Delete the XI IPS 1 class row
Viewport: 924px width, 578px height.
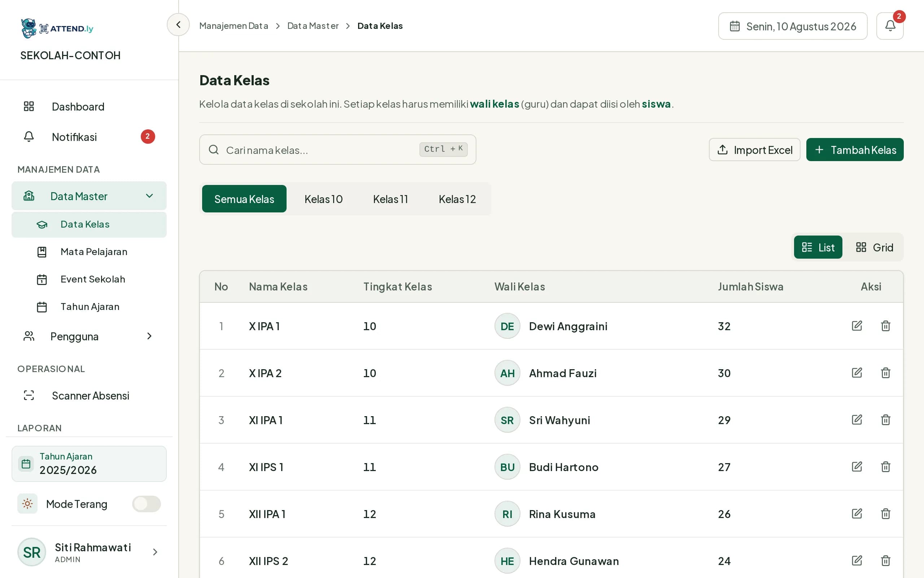click(885, 467)
